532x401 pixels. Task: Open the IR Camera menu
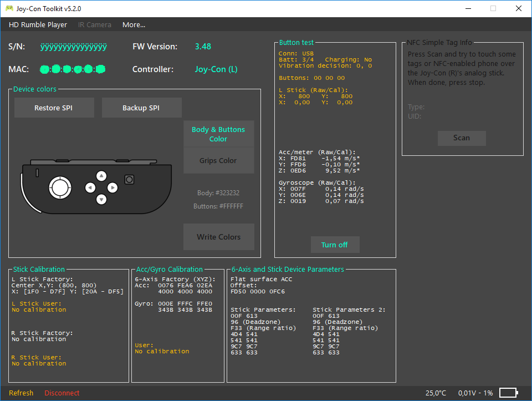click(94, 25)
